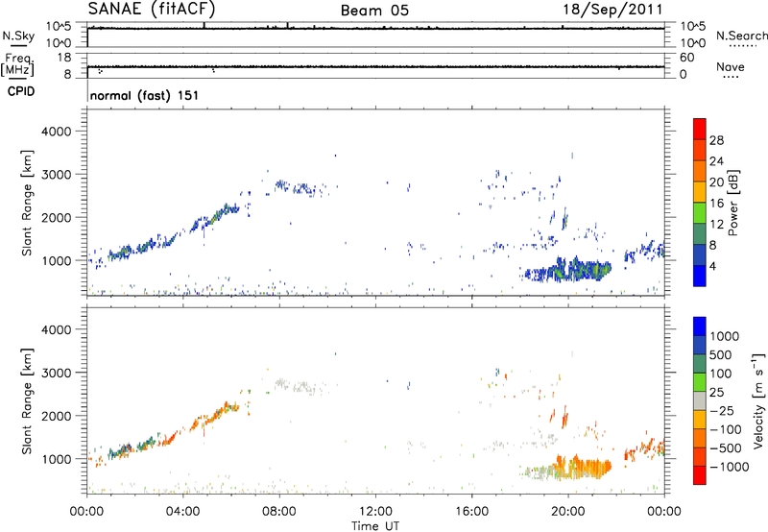This screenshot has width=768, height=532.
Task: Click the "16" tick on power colorbar
Action: coord(716,204)
